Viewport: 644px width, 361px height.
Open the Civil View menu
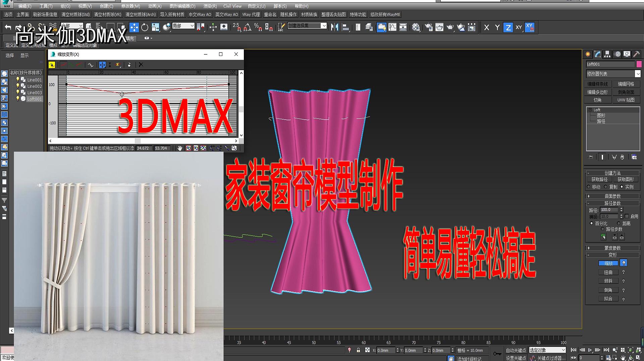click(x=232, y=6)
